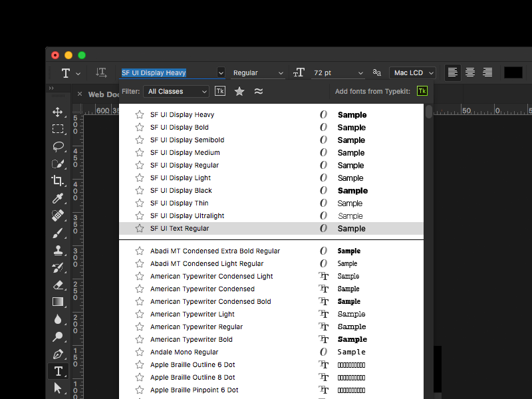This screenshot has height=399, width=532.
Task: Select the Healing Brush tool
Action: click(x=58, y=215)
